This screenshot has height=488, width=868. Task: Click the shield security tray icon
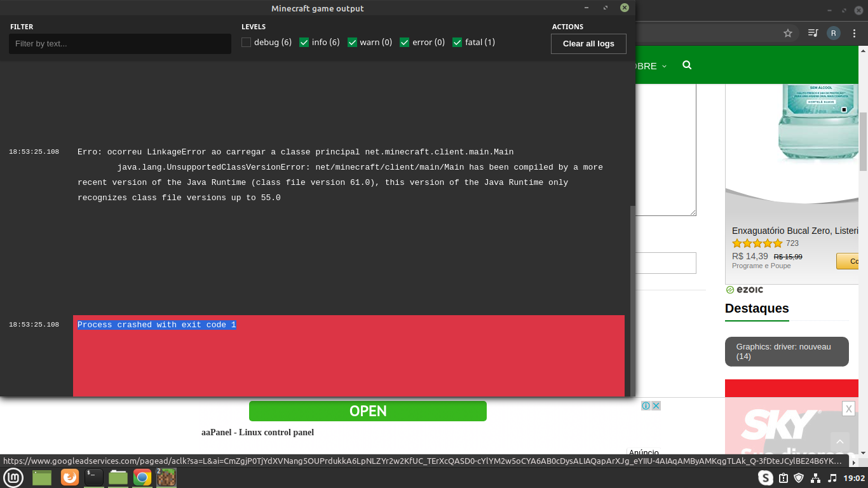[799, 478]
